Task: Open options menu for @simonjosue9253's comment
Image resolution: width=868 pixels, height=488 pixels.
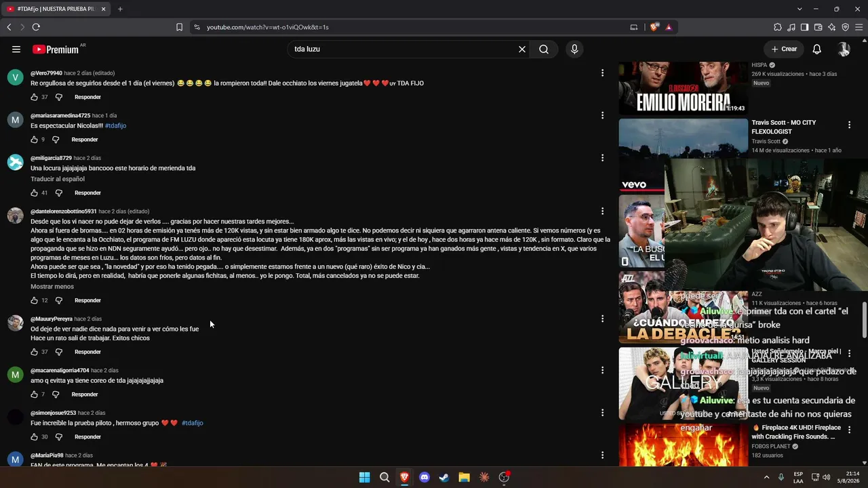Action: (x=602, y=413)
